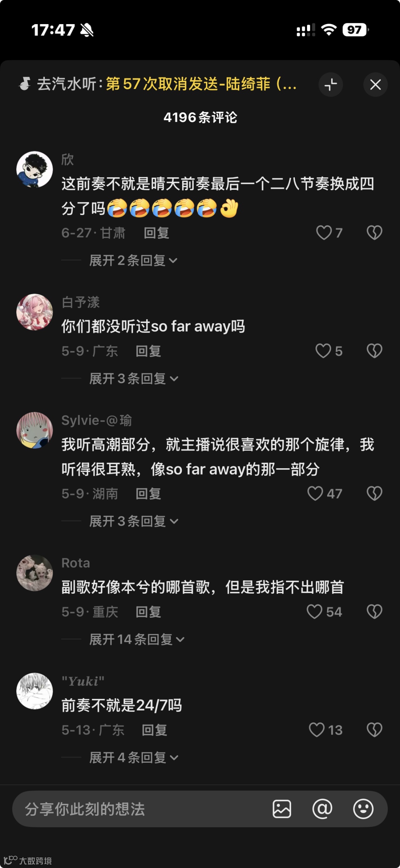The height and width of the screenshot is (868, 400).
Task: Reply to 白予漾's comment via 回复
Action: point(148,351)
